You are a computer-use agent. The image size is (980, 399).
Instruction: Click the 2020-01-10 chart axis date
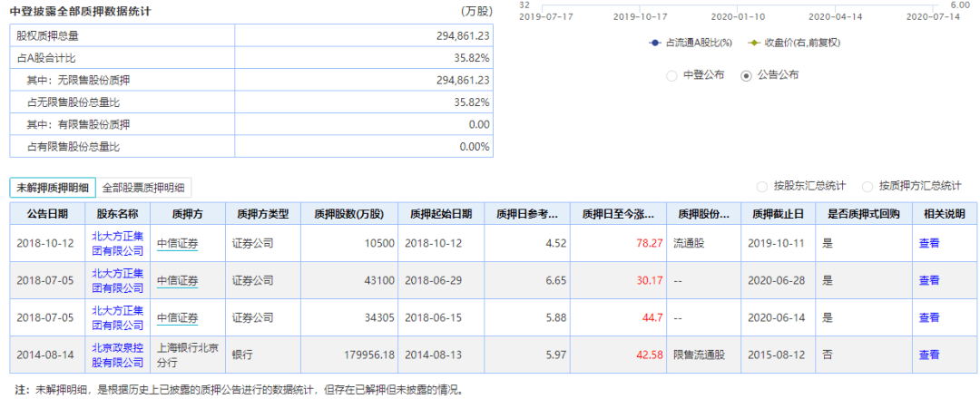point(738,16)
